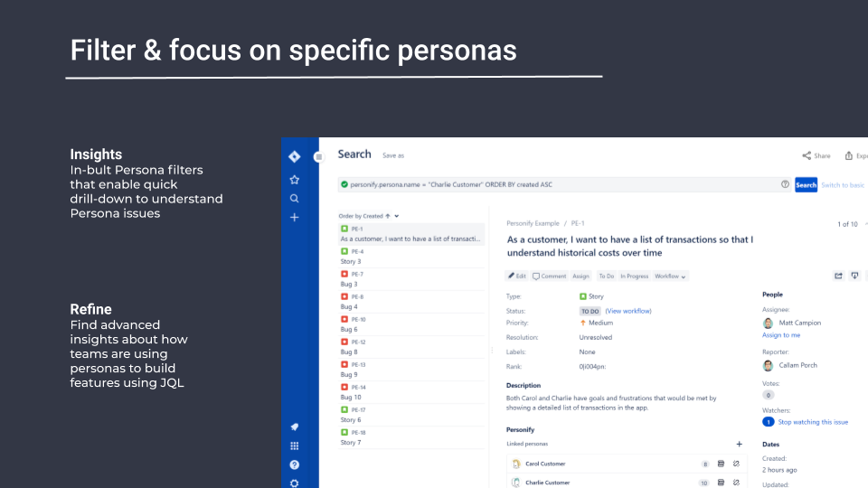Screen dimensions: 868x488
Task: Open the sidebar help question mark
Action: point(295,465)
